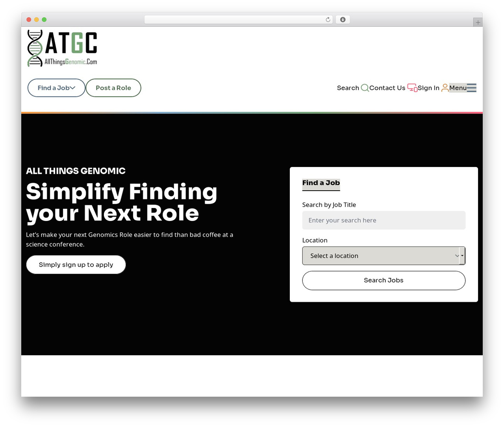Viewport: 504px width, 427px height.
Task: Minimize the browser window with the yellow button
Action: [37, 20]
